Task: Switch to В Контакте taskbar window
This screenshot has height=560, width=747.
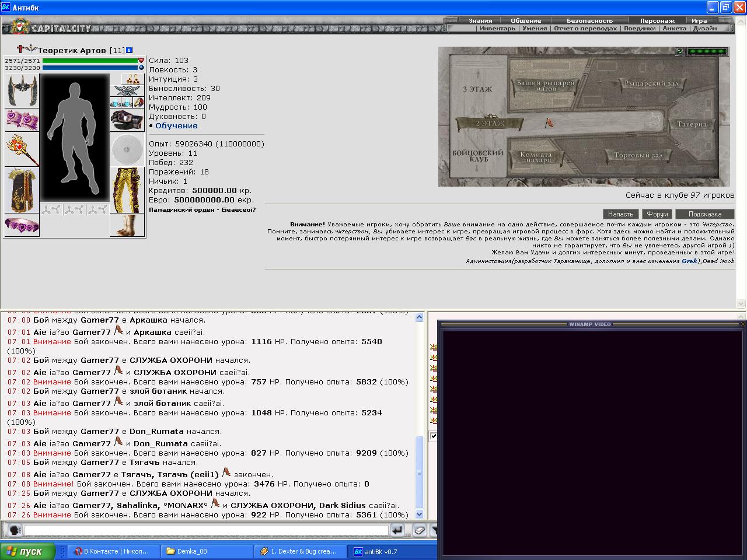Action: pos(114,551)
